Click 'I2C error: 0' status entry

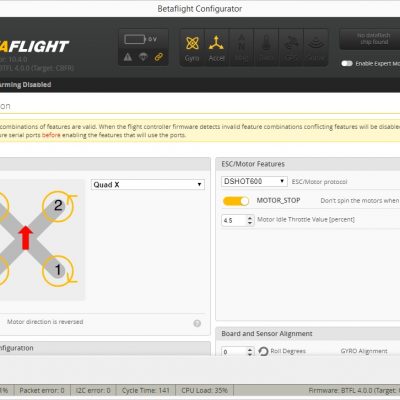click(x=93, y=390)
